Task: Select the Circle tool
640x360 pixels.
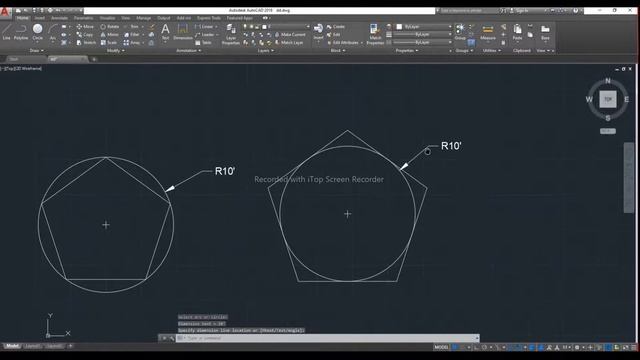Action: 38,32
